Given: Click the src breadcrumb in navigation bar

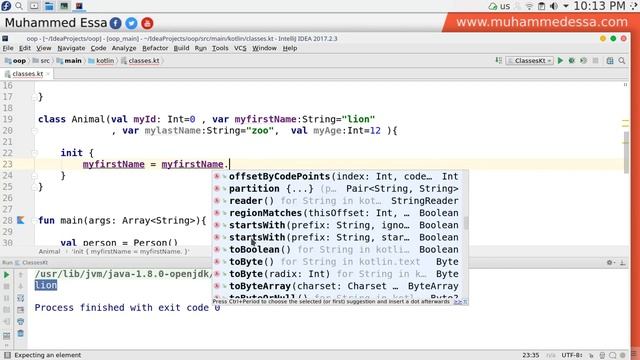Looking at the screenshot, I should pos(41,61).
